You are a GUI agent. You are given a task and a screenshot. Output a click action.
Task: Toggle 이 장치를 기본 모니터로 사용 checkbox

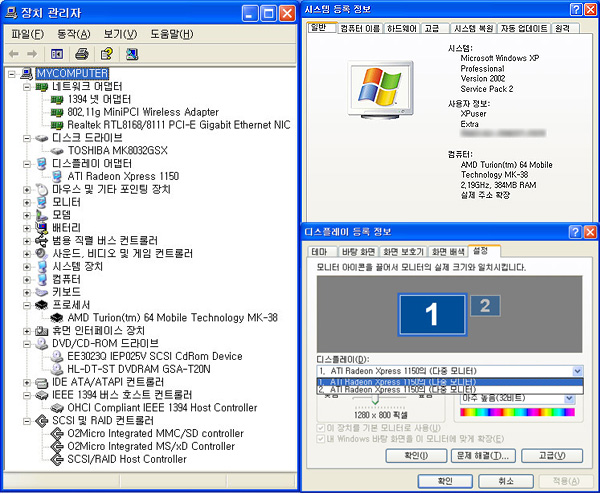[321, 428]
